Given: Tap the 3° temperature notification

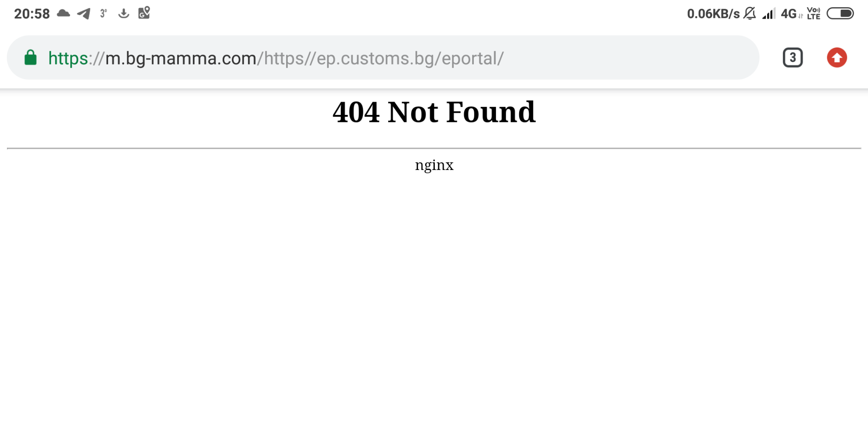Looking at the screenshot, I should point(103,14).
